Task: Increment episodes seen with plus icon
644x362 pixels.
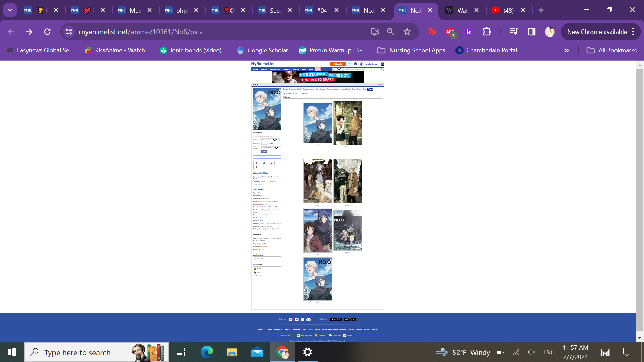Action: [272, 143]
